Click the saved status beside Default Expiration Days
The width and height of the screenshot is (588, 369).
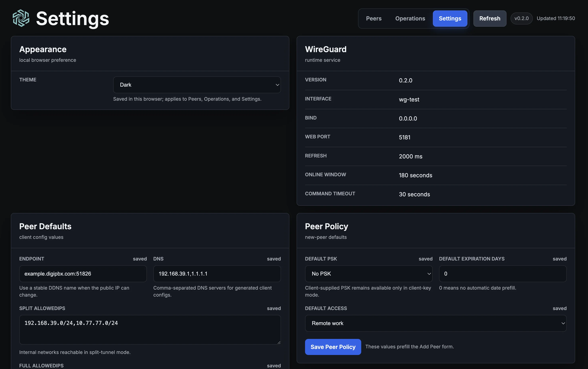pyautogui.click(x=560, y=259)
